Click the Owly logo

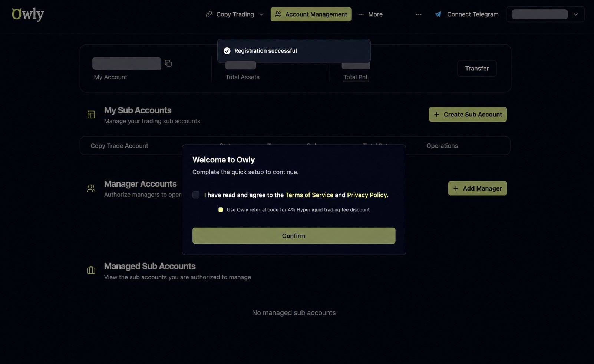point(28,14)
